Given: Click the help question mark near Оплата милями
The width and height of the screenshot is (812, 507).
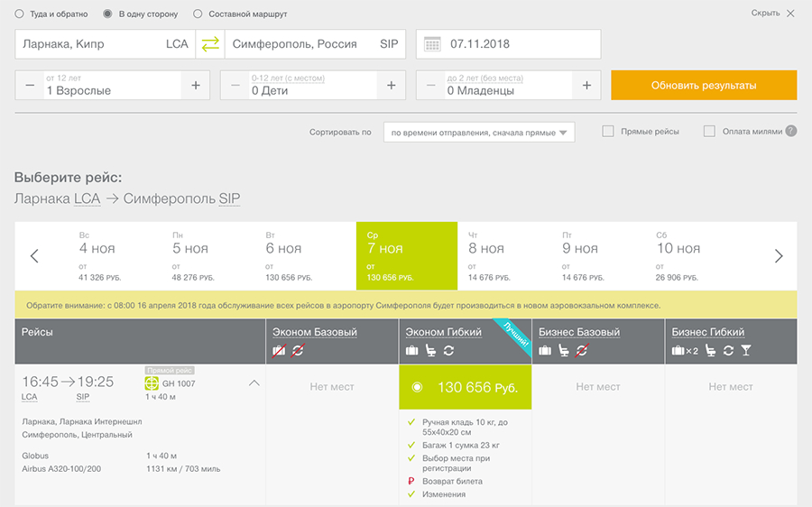Looking at the screenshot, I should (x=790, y=131).
